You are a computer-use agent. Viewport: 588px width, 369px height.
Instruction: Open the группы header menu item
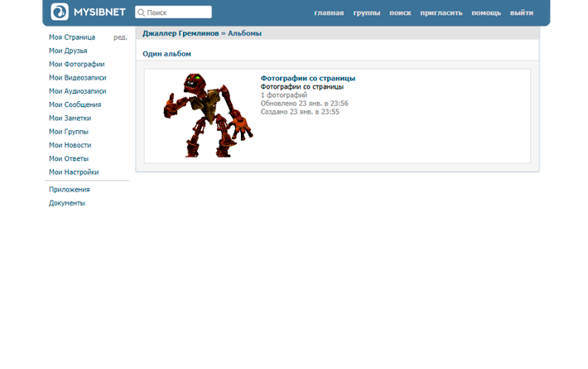(367, 13)
